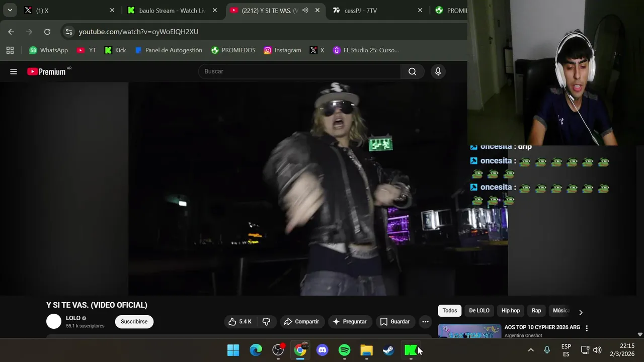Focus the address bar URL
The width and height of the screenshot is (644, 362).
(138, 32)
